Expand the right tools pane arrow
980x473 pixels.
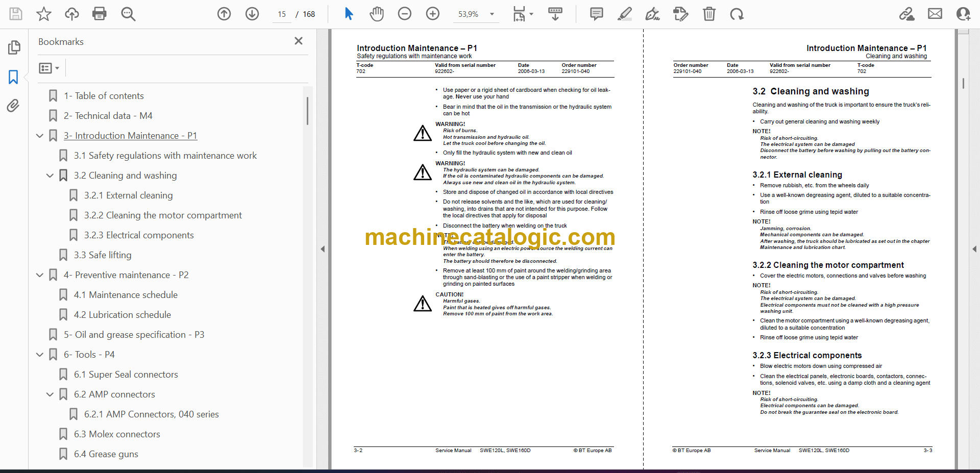[974, 249]
